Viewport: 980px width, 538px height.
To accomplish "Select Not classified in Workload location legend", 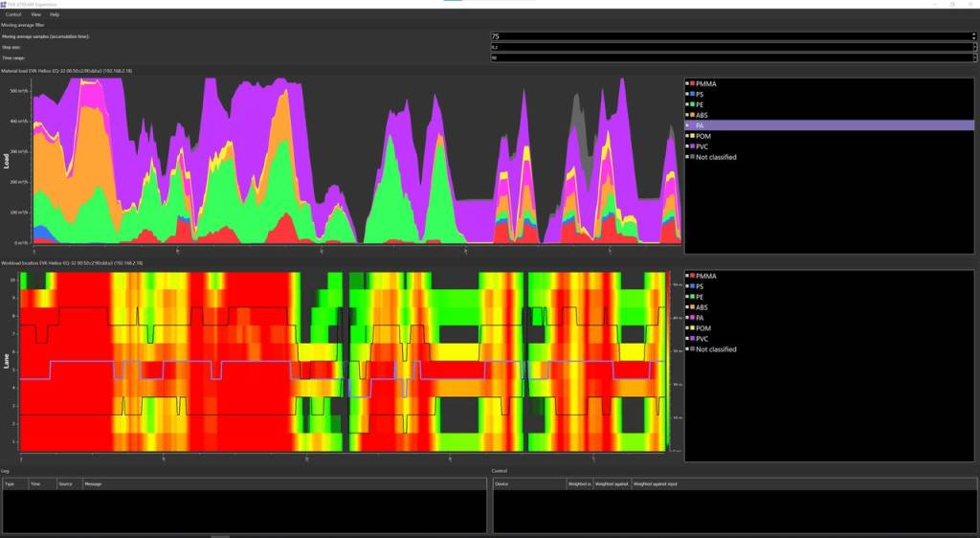I will 716,349.
